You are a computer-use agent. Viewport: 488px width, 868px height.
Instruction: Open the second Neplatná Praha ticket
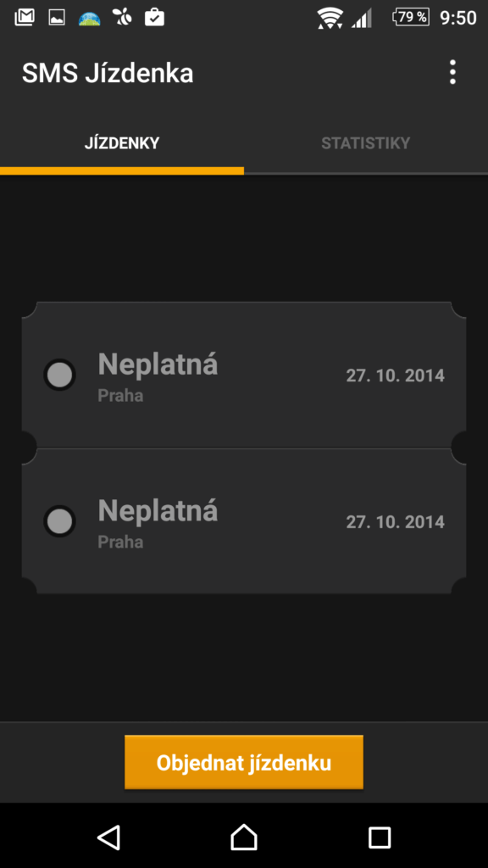tap(244, 521)
